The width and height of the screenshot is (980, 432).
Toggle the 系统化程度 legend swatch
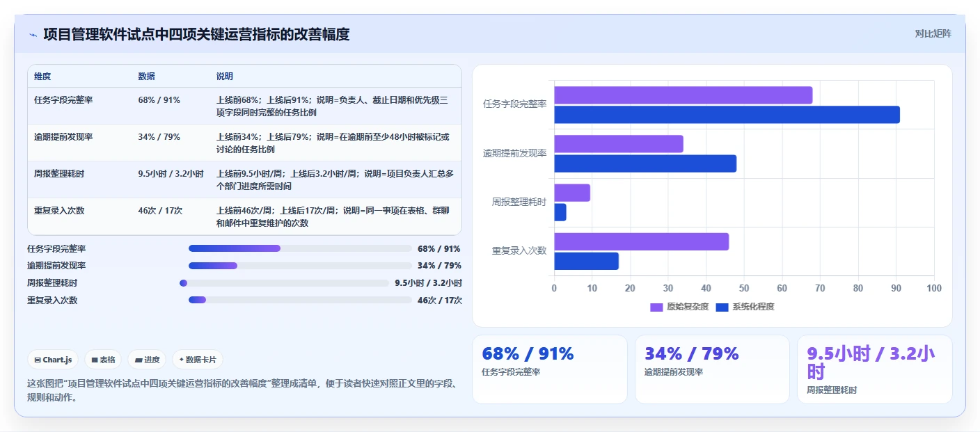[722, 307]
